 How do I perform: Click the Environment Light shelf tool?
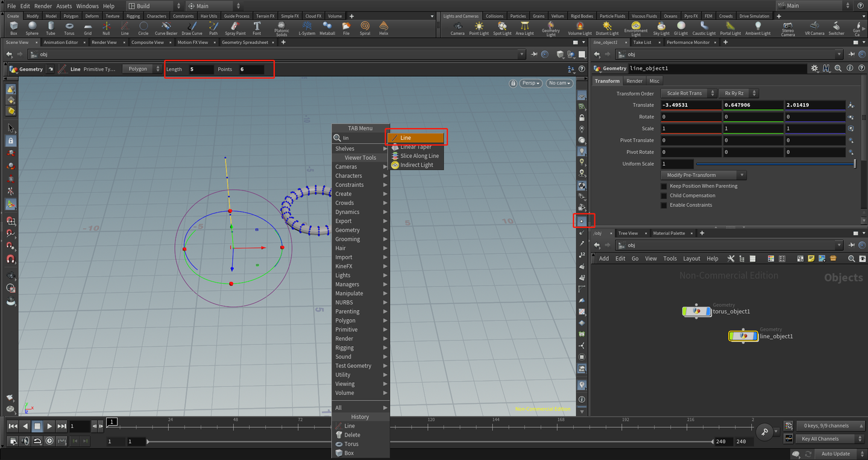click(636, 28)
